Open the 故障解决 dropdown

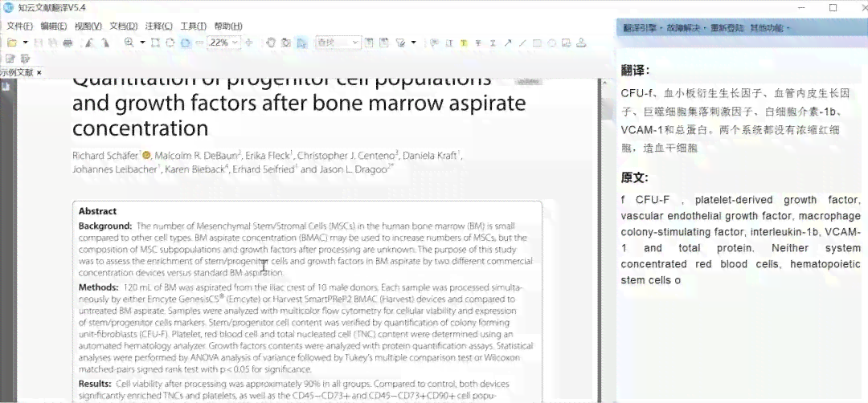tap(686, 27)
